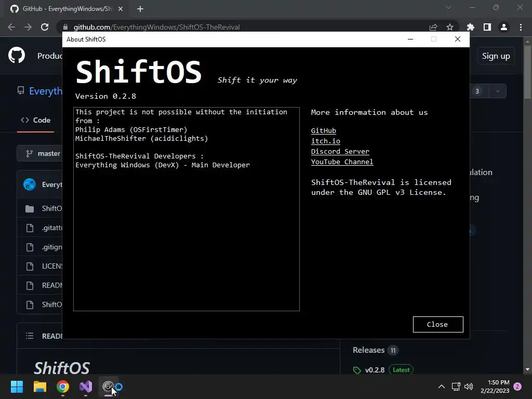Show hidden system tray icons
532x399 pixels.
442,387
